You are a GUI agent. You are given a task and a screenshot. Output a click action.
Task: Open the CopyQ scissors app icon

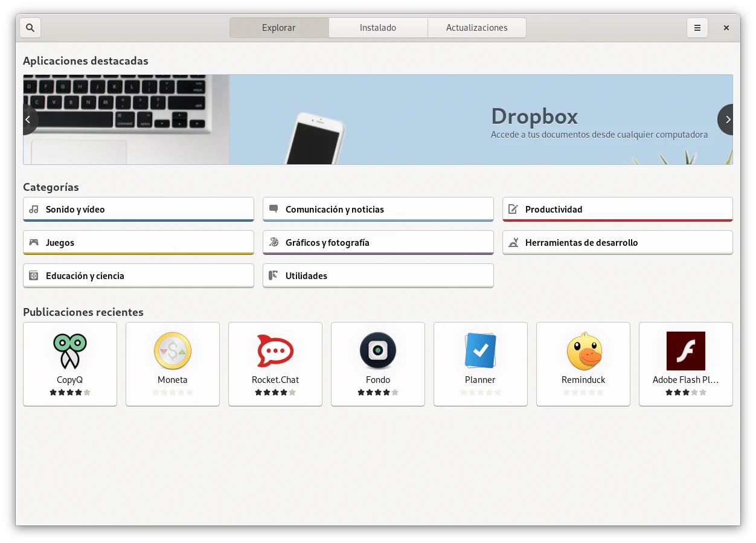coord(70,351)
